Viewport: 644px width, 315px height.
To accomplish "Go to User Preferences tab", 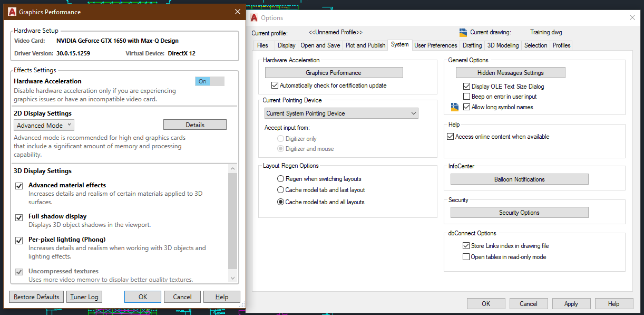I will [x=436, y=45].
